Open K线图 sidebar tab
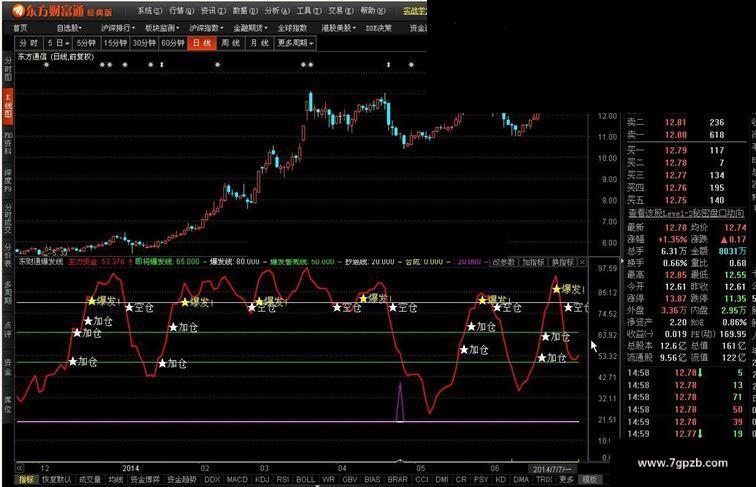Viewport: 756px width, 487px height. tap(8, 105)
